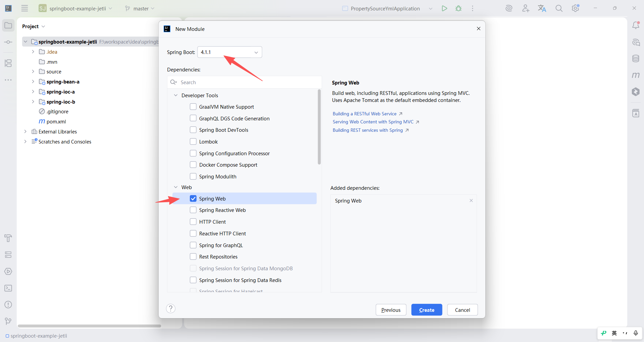Viewport: 644px width, 342px height.
Task: Open the Run tool window in sidebar
Action: pos(8,272)
